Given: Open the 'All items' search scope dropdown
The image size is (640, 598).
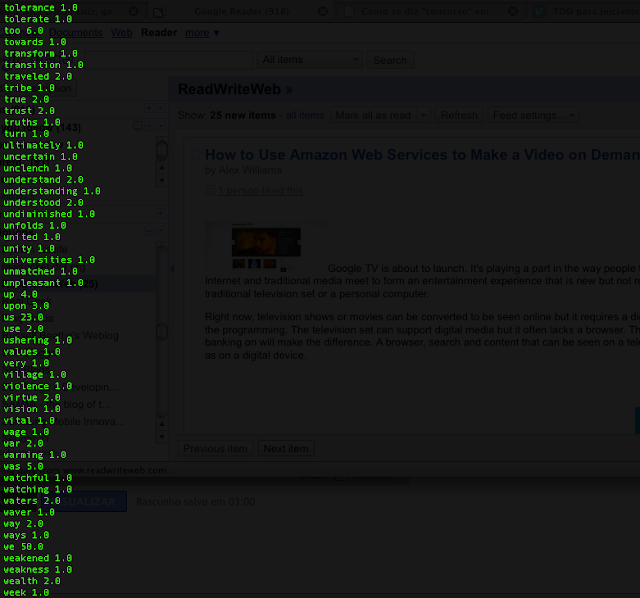Looking at the screenshot, I should pos(309,60).
